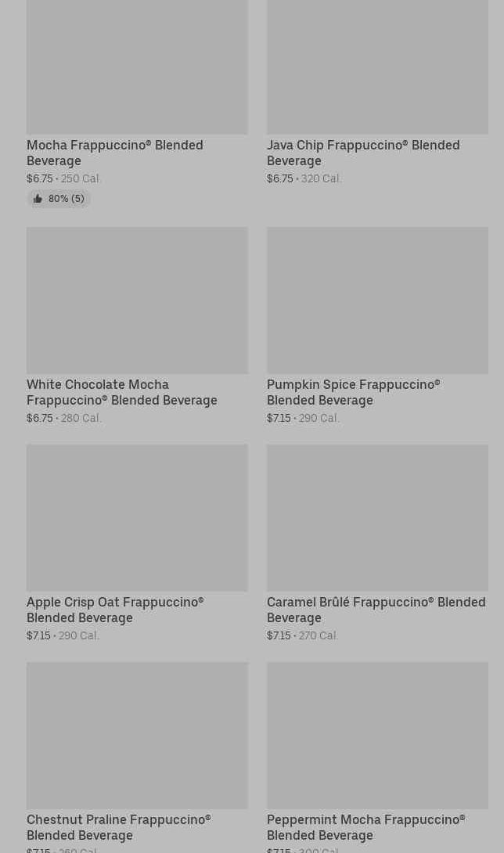
Task: Select the Peppermint Mocha Frappuccino image
Action: tap(377, 735)
